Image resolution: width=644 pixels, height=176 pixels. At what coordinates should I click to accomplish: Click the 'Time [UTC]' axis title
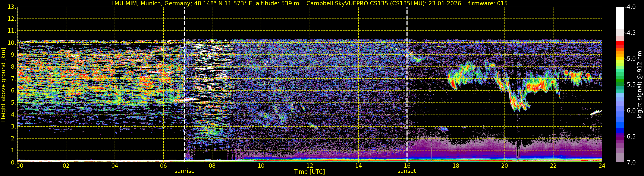310,172
